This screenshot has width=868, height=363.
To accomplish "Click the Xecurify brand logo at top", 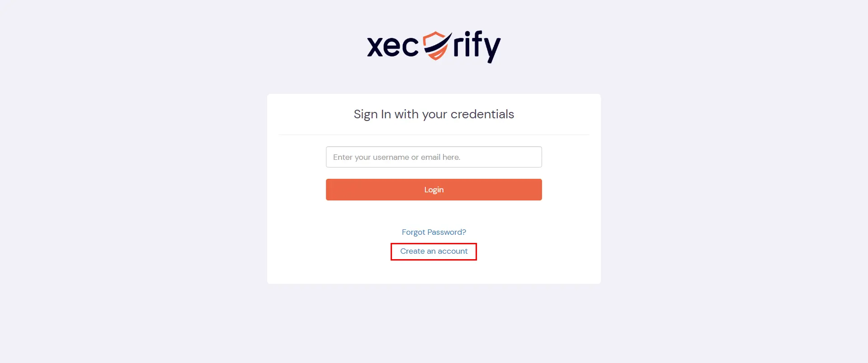I will click(433, 45).
